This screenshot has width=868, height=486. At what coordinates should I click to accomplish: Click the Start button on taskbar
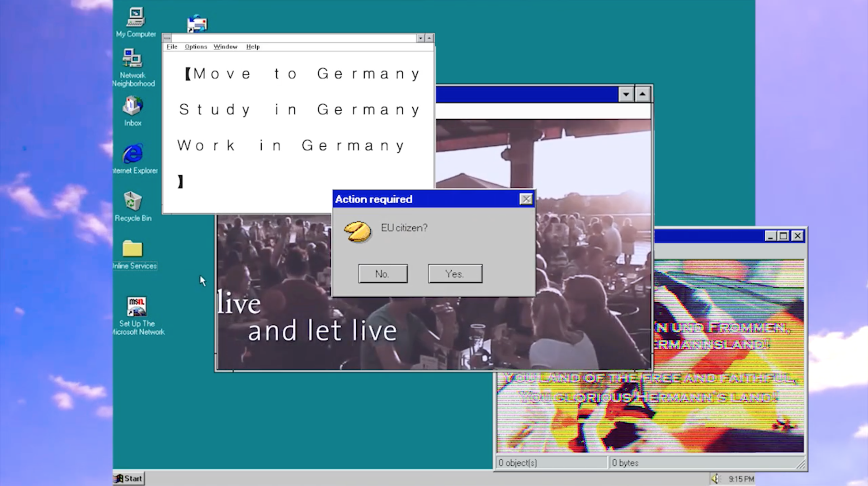pos(129,478)
